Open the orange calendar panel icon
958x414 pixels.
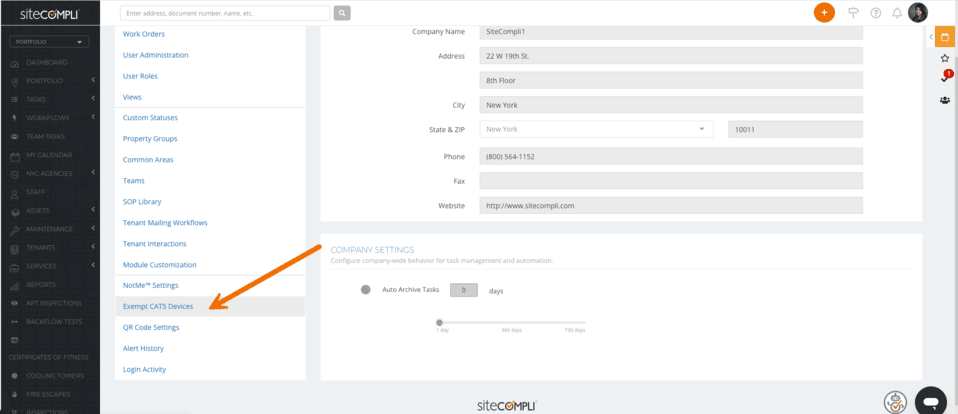pyautogui.click(x=945, y=37)
